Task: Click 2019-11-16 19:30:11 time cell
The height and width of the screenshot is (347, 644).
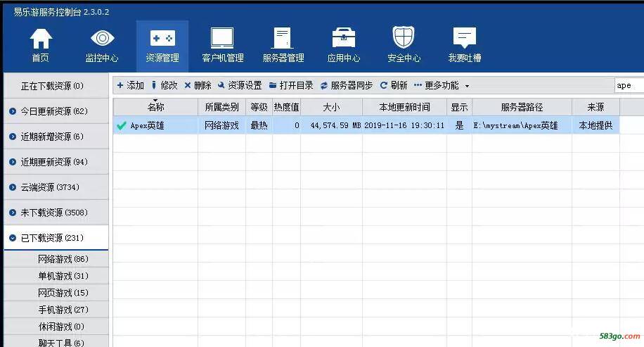Action: (404, 125)
